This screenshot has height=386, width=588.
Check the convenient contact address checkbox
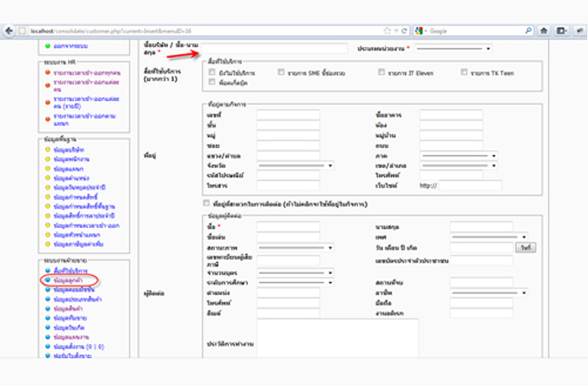[x=207, y=204]
